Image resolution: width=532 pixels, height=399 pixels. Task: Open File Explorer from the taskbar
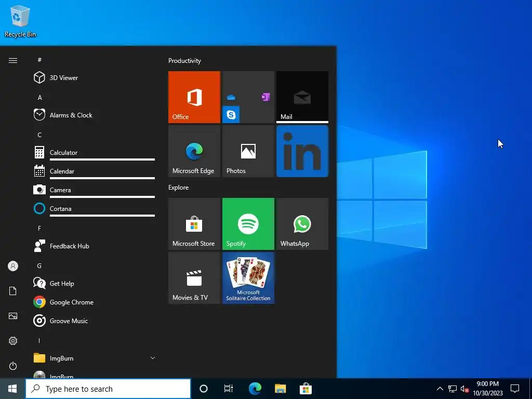coord(280,389)
